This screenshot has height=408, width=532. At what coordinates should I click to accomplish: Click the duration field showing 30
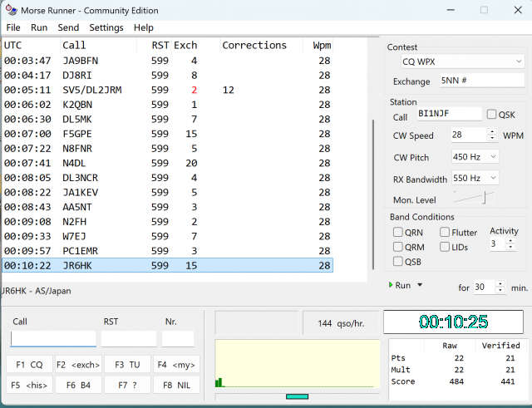[485, 288]
